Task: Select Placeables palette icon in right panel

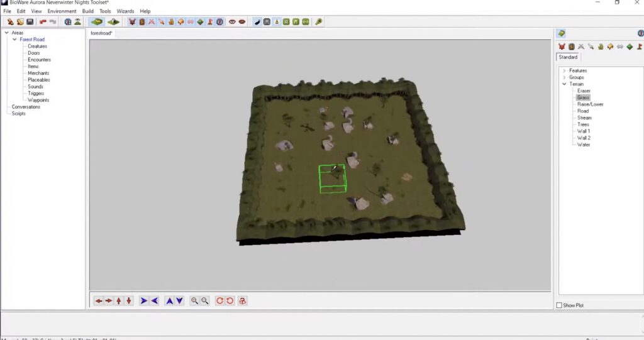Action: (x=610, y=47)
